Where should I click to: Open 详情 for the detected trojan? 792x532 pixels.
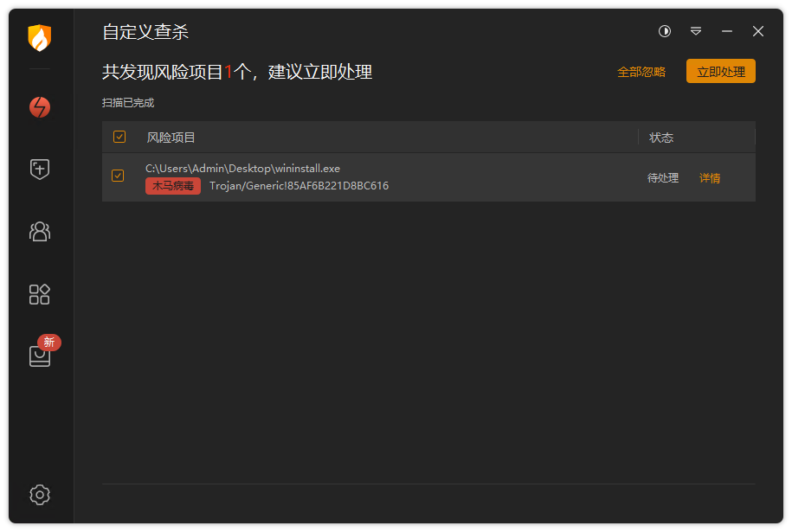[x=710, y=178]
